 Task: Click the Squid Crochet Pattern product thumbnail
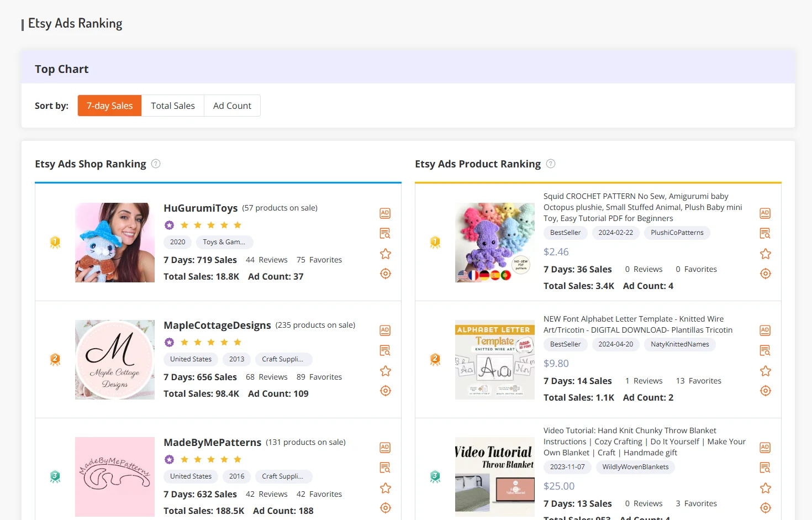point(494,242)
